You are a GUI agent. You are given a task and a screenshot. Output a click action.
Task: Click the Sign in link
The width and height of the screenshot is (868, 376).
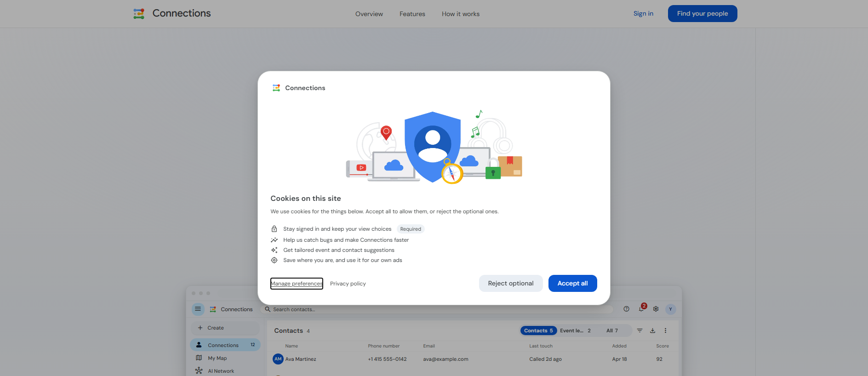click(x=643, y=13)
